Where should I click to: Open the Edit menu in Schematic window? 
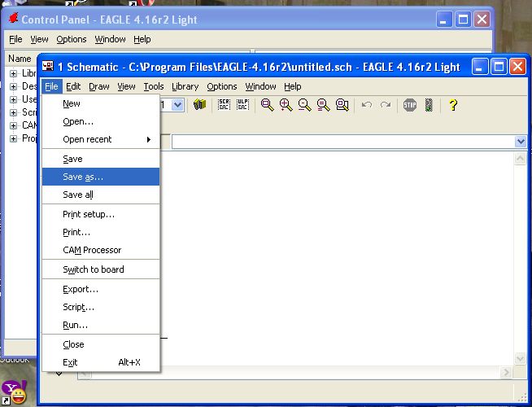click(x=73, y=86)
